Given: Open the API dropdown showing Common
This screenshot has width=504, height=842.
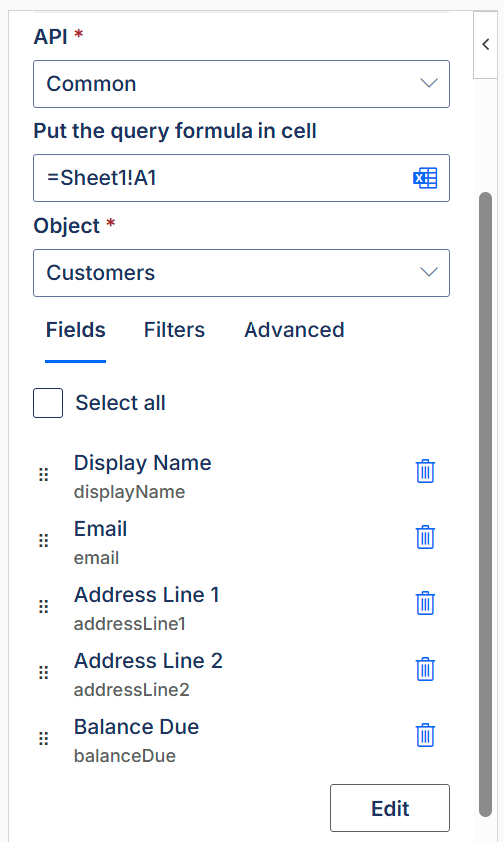Looking at the screenshot, I should (x=242, y=84).
